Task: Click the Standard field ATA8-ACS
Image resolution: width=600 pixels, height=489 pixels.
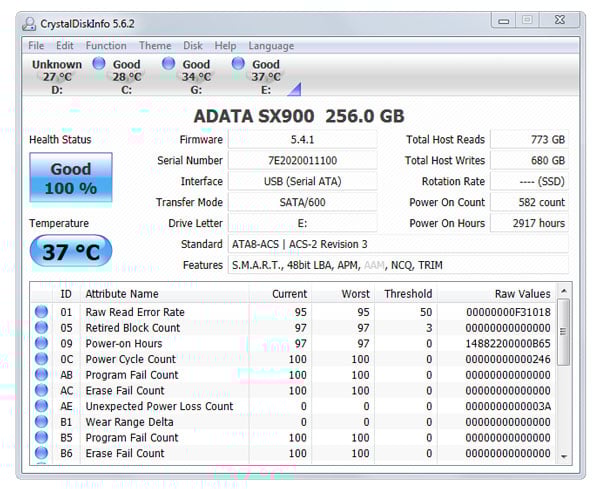Action: click(x=398, y=244)
